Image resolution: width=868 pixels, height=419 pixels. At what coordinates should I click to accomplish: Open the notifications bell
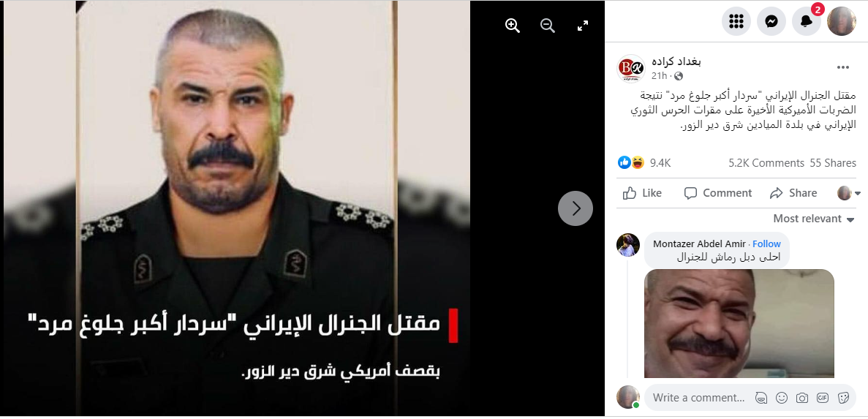point(806,22)
